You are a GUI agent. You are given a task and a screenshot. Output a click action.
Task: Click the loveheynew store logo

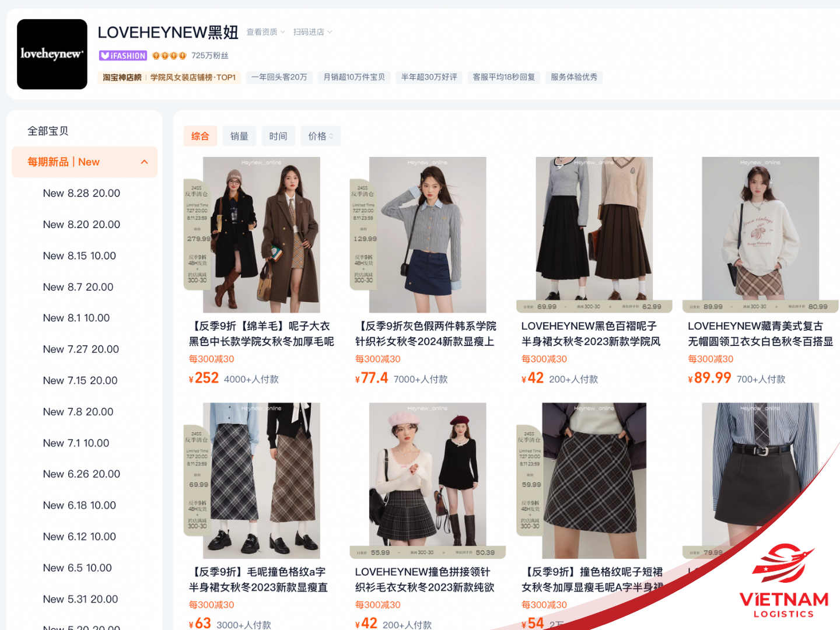tap(52, 54)
